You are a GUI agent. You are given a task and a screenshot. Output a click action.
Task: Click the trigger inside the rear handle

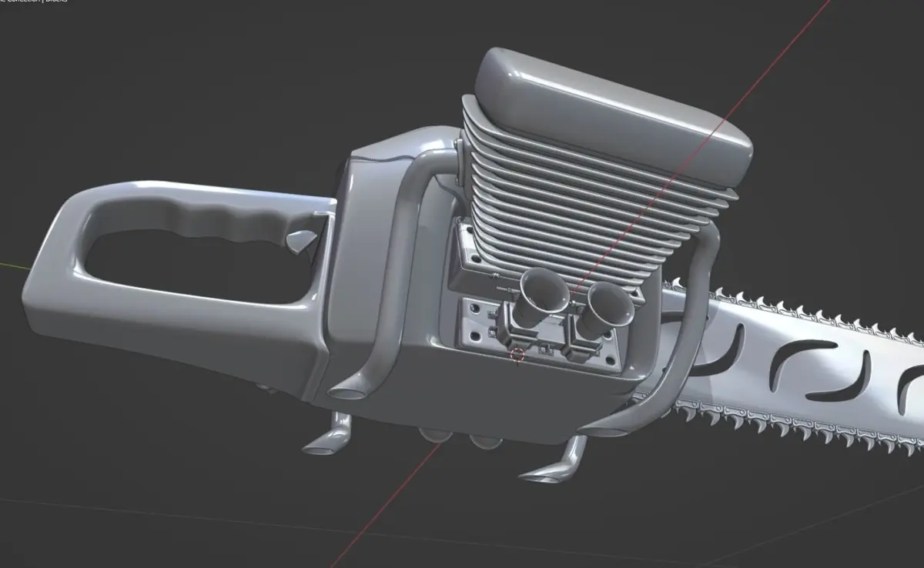tap(302, 242)
